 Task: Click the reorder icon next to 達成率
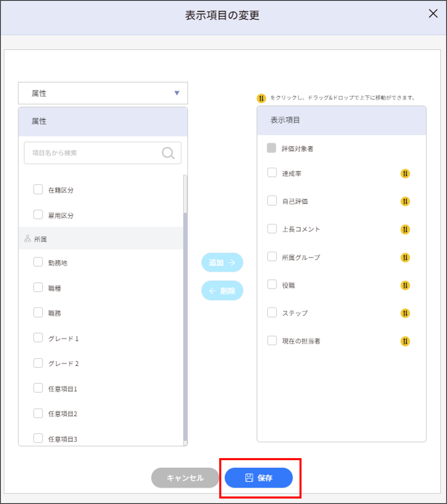pos(405,173)
